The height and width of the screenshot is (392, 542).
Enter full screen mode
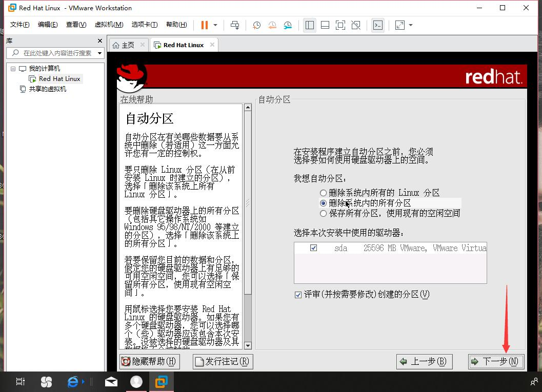340,25
